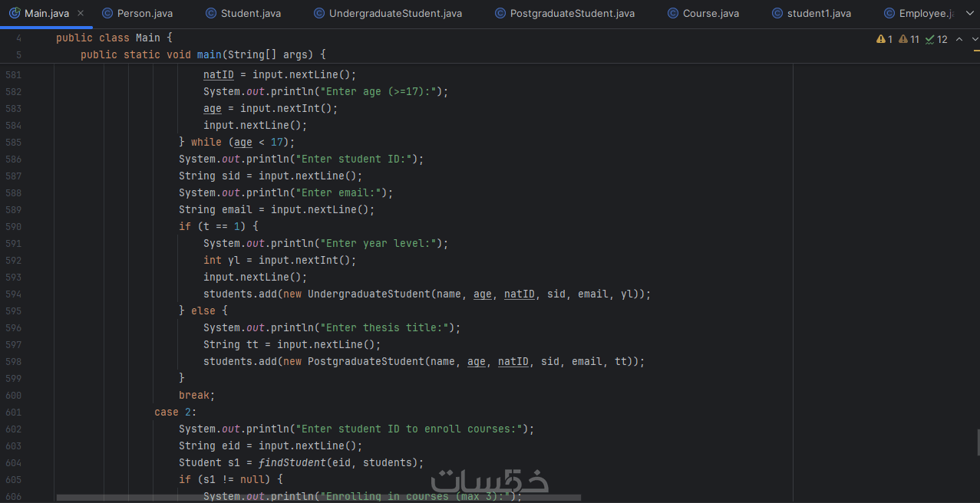Click the editor's horizontal scrollbar
Viewport: 980px width, 503px height.
pos(318,498)
